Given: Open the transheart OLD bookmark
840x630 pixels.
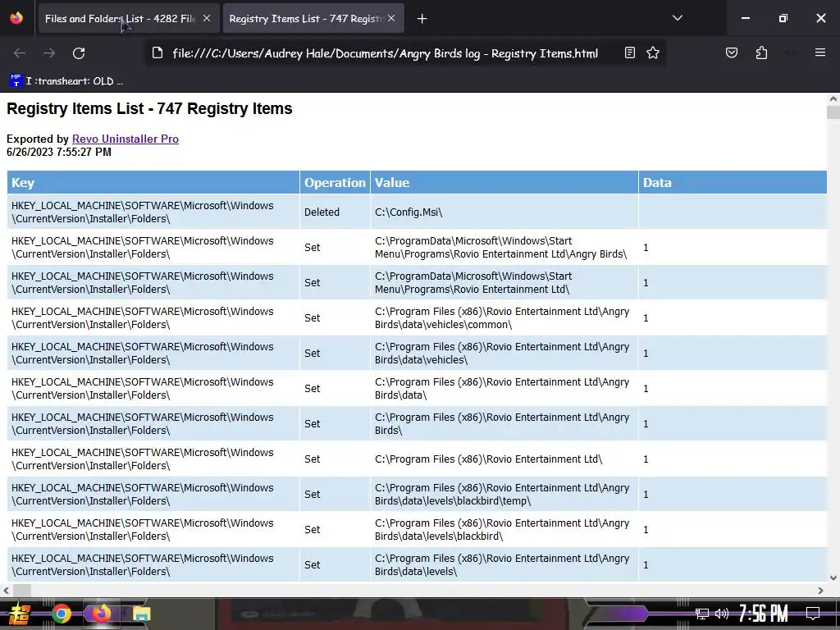Looking at the screenshot, I should (66, 81).
